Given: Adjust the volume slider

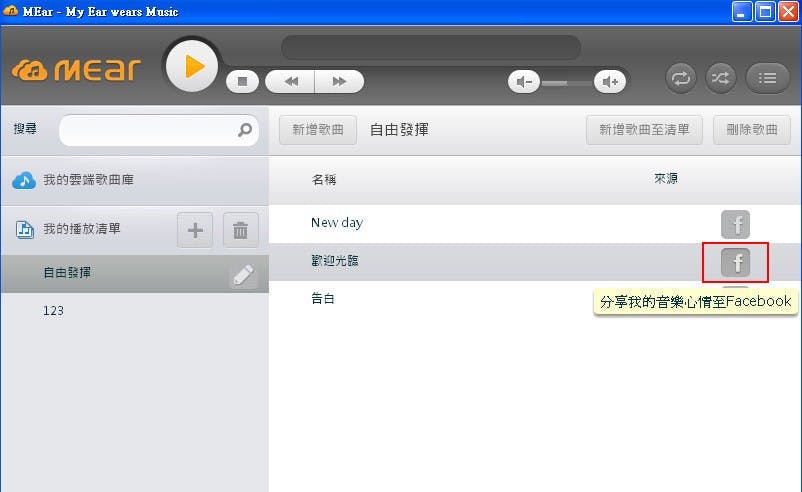Looking at the screenshot, I should coord(566,82).
